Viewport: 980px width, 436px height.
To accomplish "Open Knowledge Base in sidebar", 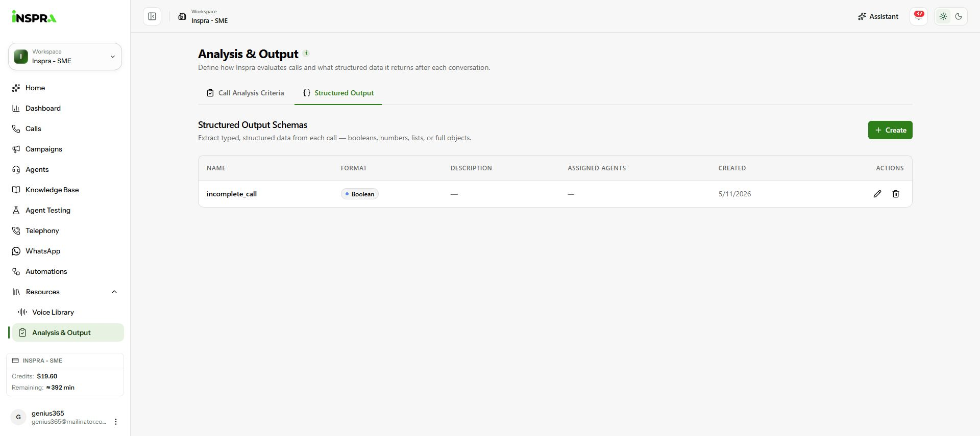I will [65, 190].
